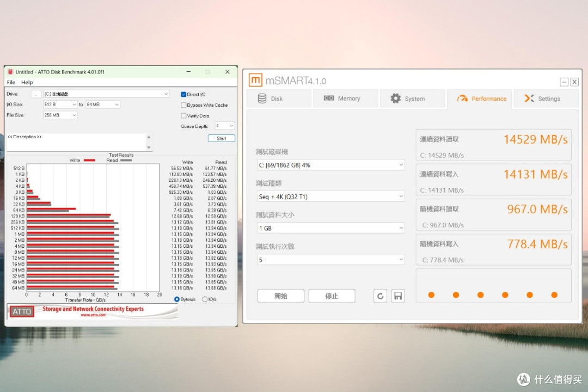
Task: Click the drive browse ellipsis button in ATTO
Action: pyautogui.click(x=36, y=94)
